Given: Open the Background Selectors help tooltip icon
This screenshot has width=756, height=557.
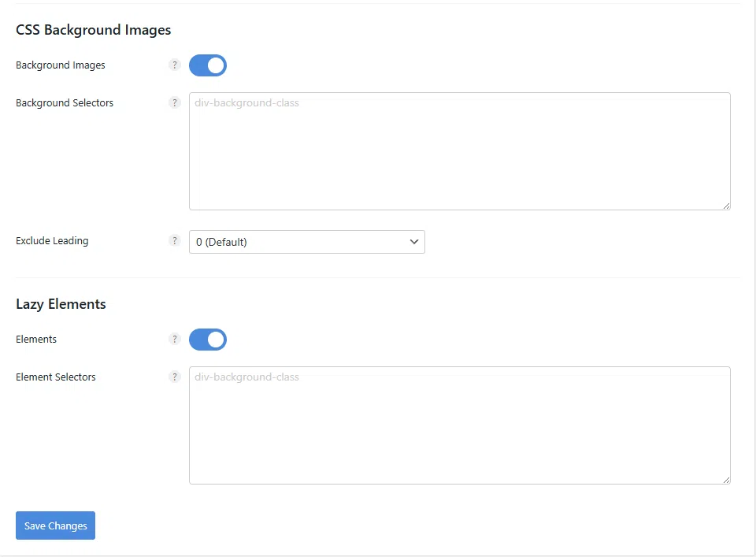Looking at the screenshot, I should pos(175,103).
